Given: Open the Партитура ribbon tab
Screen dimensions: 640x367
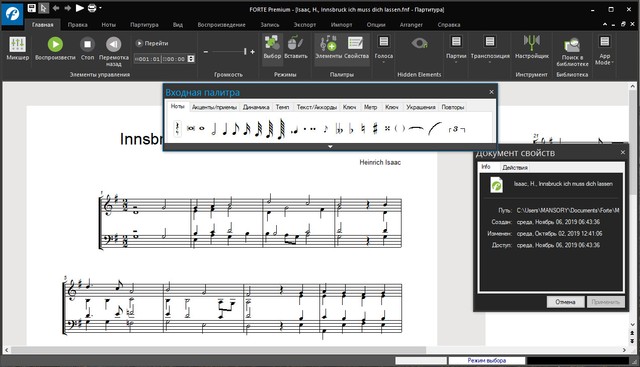Looking at the screenshot, I should pyautogui.click(x=144, y=24).
